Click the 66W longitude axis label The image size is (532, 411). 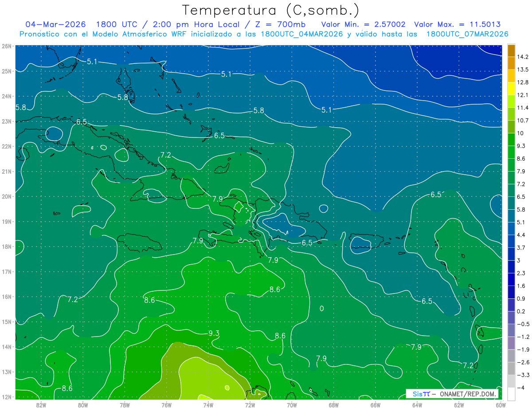375,404
